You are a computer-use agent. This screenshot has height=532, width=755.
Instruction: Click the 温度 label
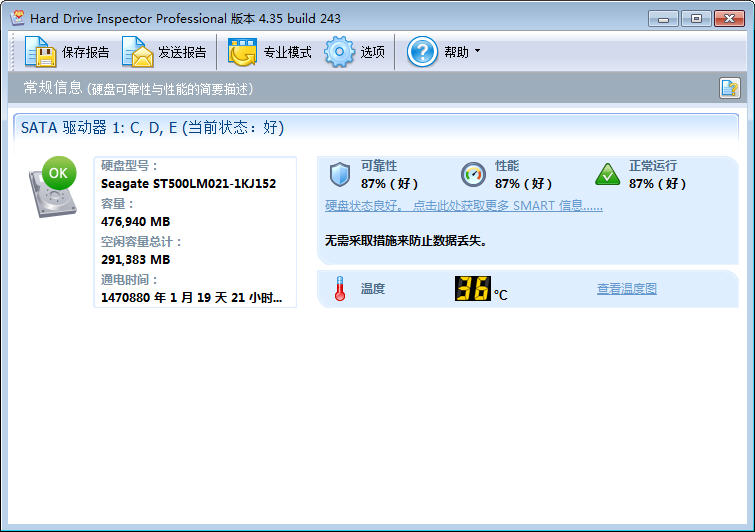pyautogui.click(x=373, y=289)
